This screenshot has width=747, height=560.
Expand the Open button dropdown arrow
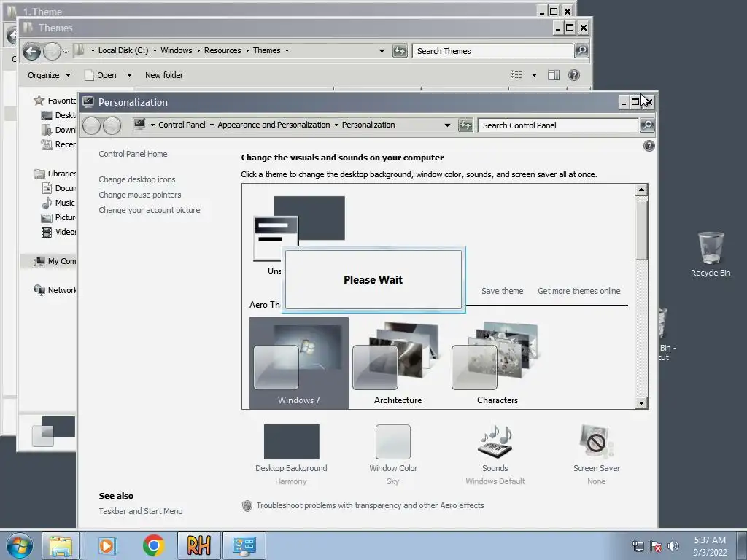[129, 75]
